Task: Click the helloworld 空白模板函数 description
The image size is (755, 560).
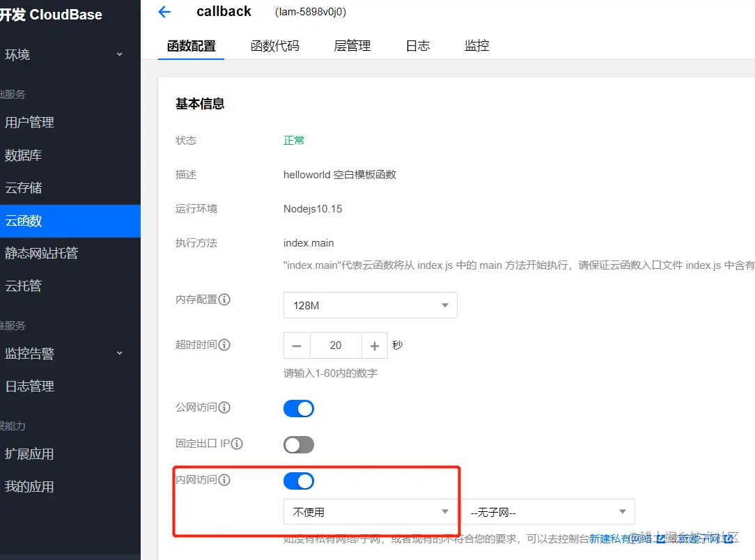Action: 339,175
